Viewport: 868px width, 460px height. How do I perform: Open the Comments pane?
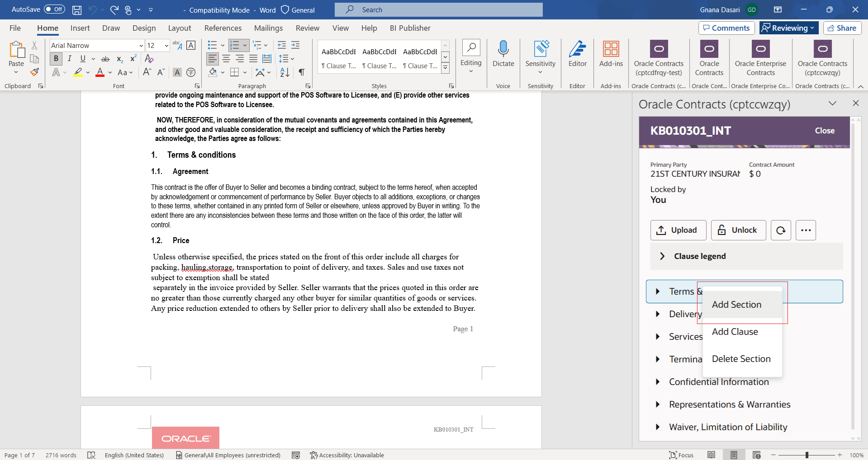coord(726,28)
